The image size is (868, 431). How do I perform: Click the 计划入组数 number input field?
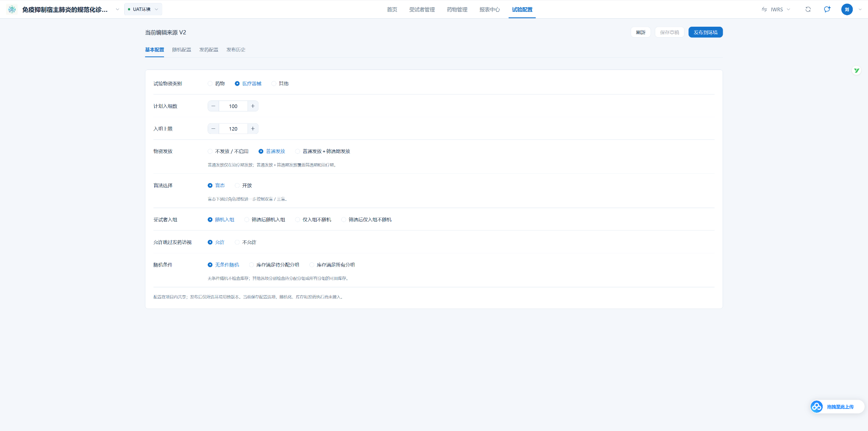tap(233, 106)
